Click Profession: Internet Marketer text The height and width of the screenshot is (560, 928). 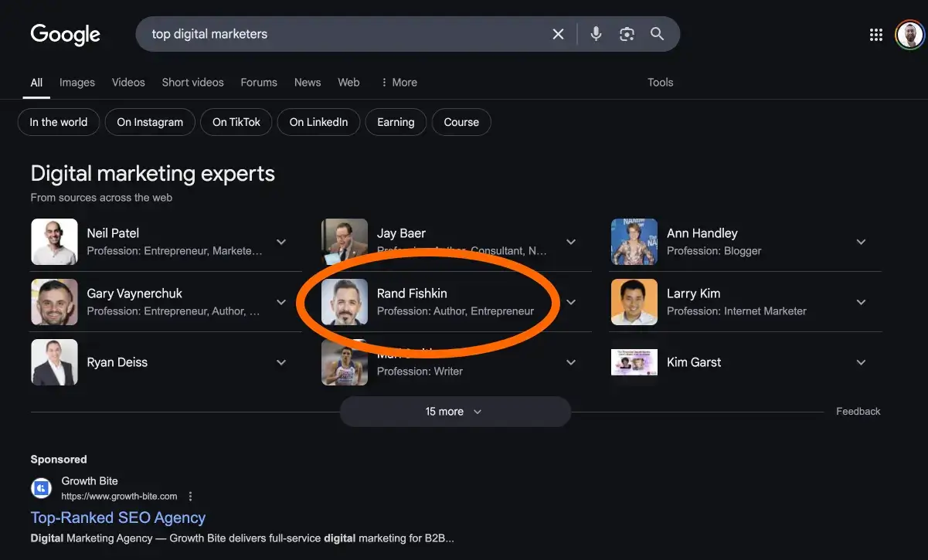click(736, 311)
